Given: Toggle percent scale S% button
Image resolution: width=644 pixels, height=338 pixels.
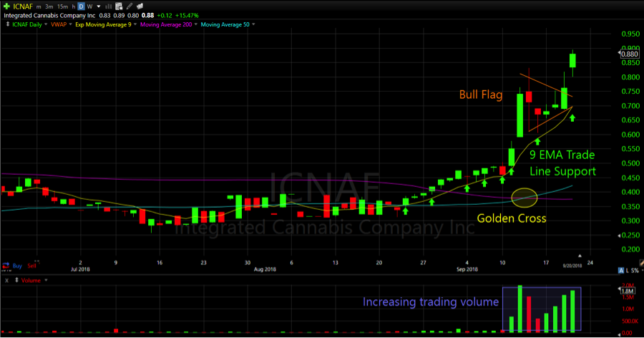Looking at the screenshot, I should tap(635, 271).
